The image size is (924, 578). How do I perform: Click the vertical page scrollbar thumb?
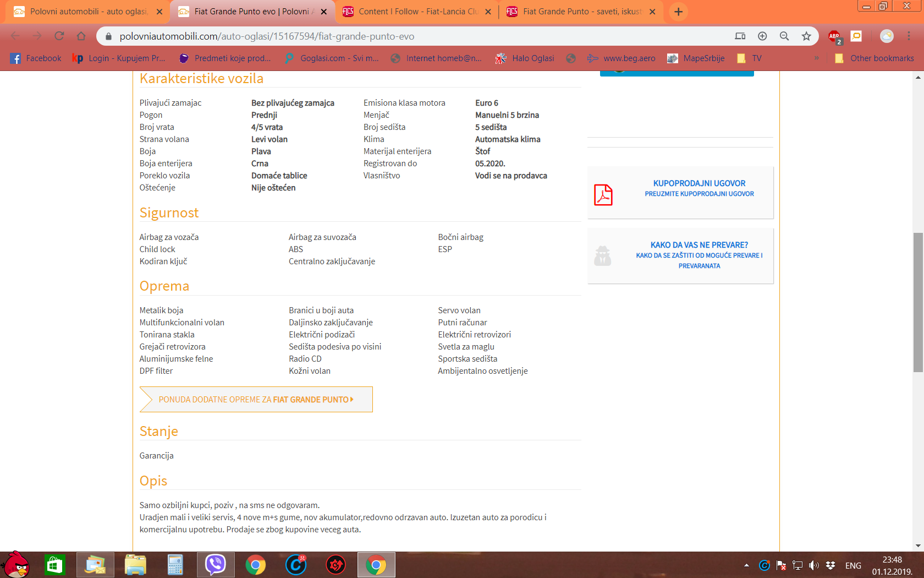tap(918, 303)
